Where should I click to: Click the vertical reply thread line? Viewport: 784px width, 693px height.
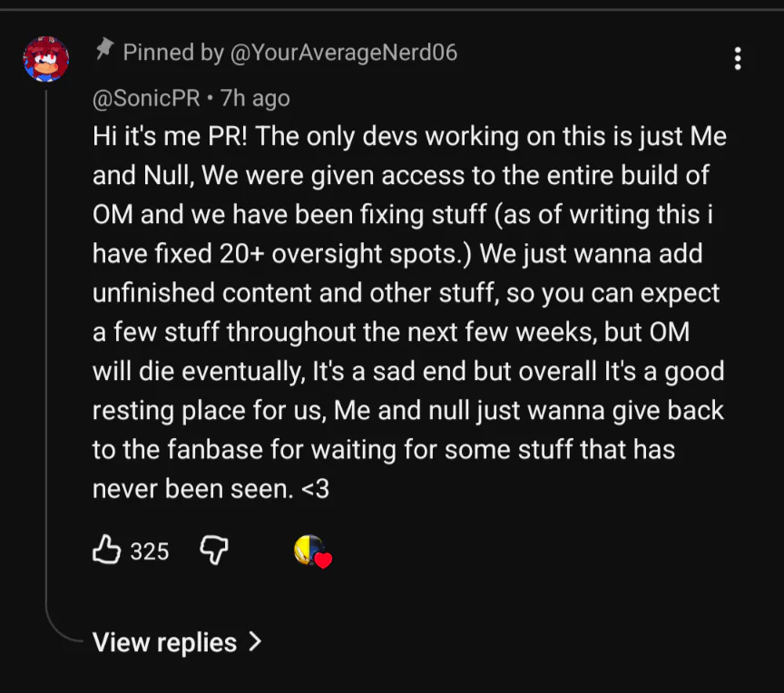(x=46, y=345)
